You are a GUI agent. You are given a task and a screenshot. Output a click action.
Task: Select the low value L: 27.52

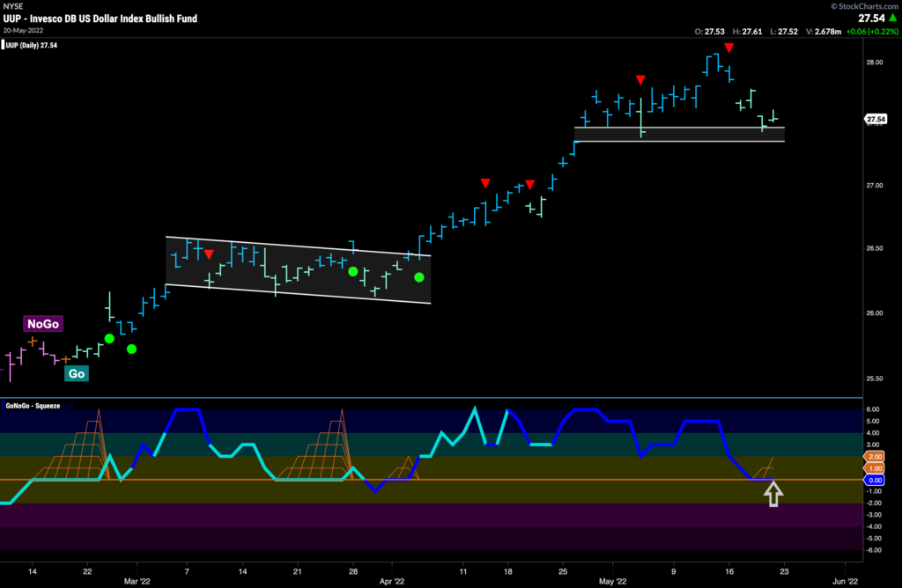pyautogui.click(x=784, y=32)
